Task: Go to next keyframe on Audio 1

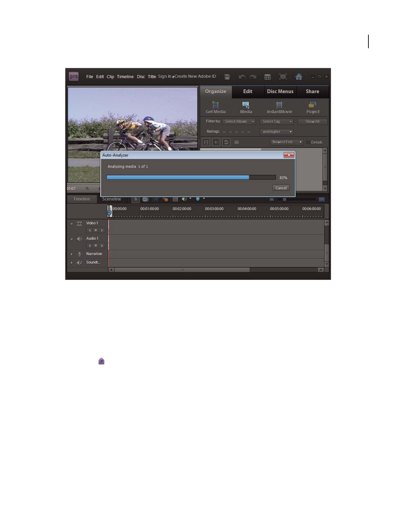Action: (102, 246)
